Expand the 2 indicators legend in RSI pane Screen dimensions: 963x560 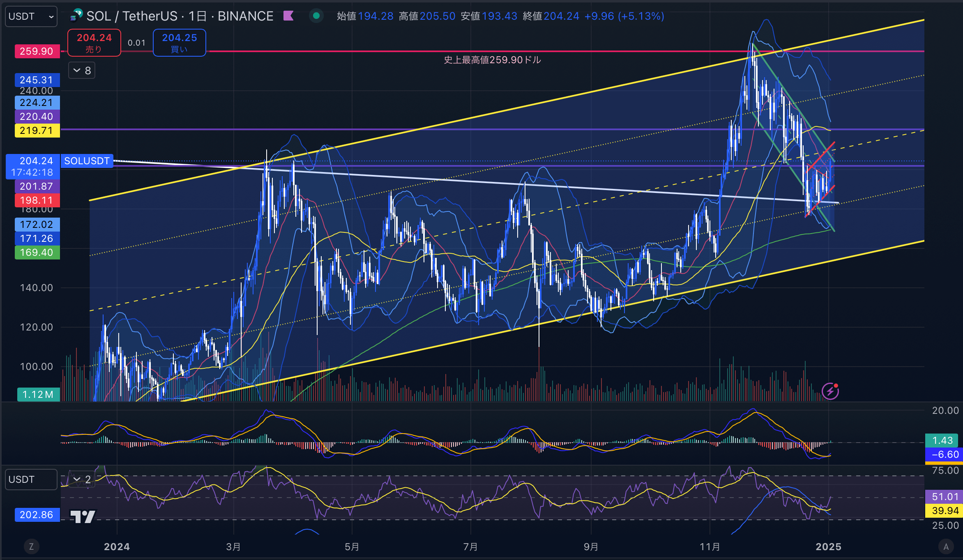click(82, 479)
